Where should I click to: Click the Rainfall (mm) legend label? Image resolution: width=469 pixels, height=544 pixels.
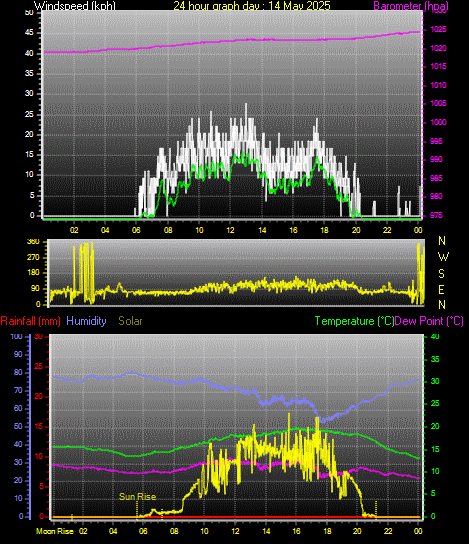point(31,321)
